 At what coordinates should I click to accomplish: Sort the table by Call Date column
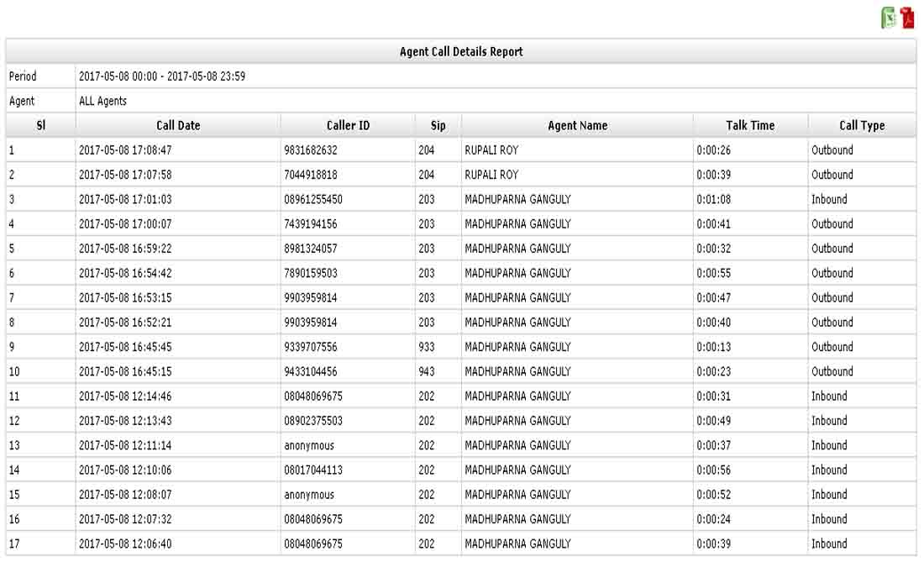pos(176,124)
